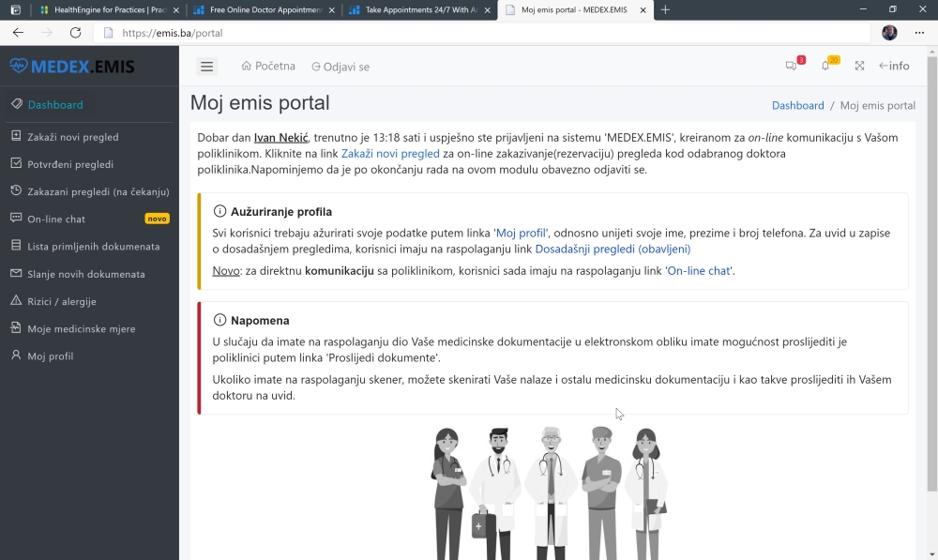Screen dimensions: 938x560
Task: Click the On-line chat bubble icon
Action: coord(16,219)
